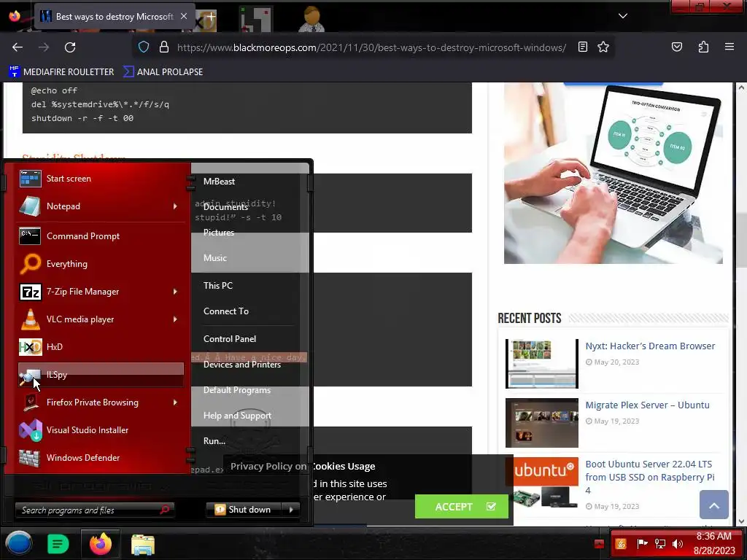The width and height of the screenshot is (747, 560).
Task: Open Command Prompt
Action: pyautogui.click(x=101, y=236)
